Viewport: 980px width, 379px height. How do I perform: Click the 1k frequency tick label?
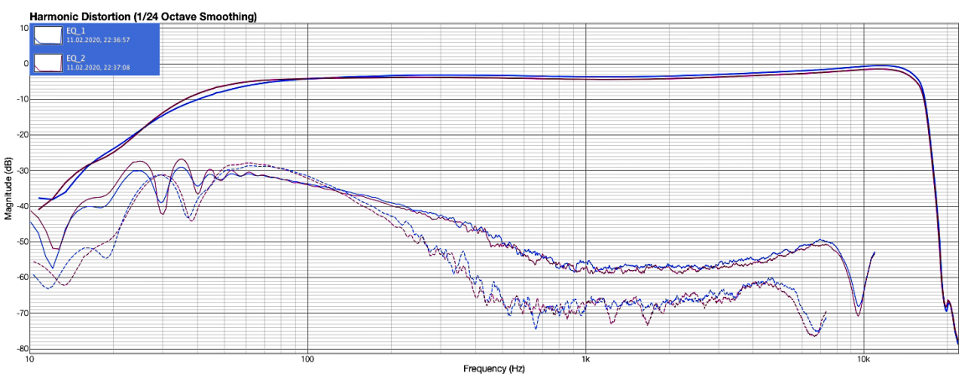[x=585, y=361]
